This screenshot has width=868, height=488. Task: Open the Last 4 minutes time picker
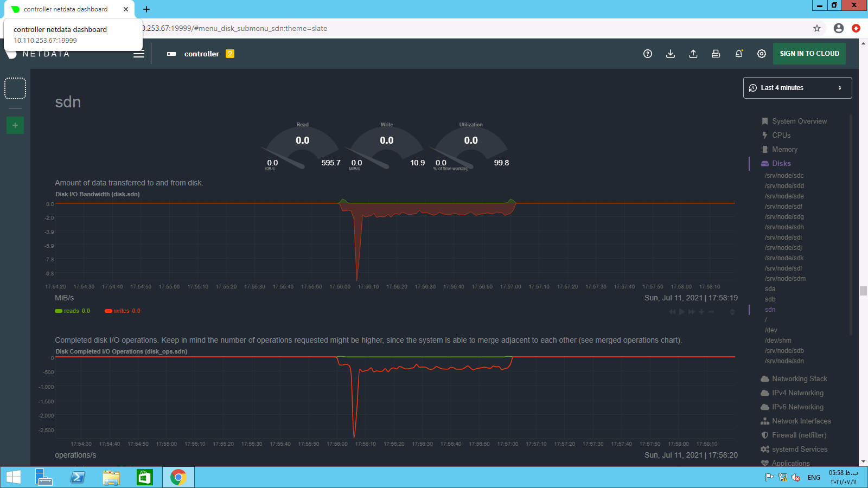point(797,88)
